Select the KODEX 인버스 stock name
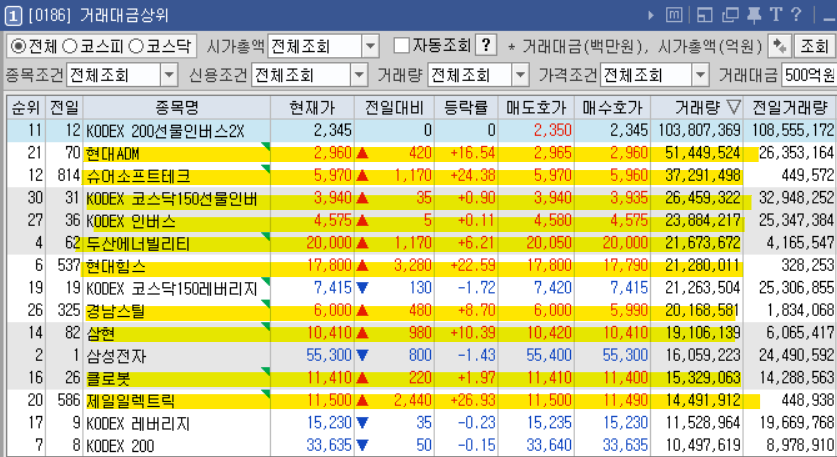837x457 pixels. pyautogui.click(x=131, y=221)
